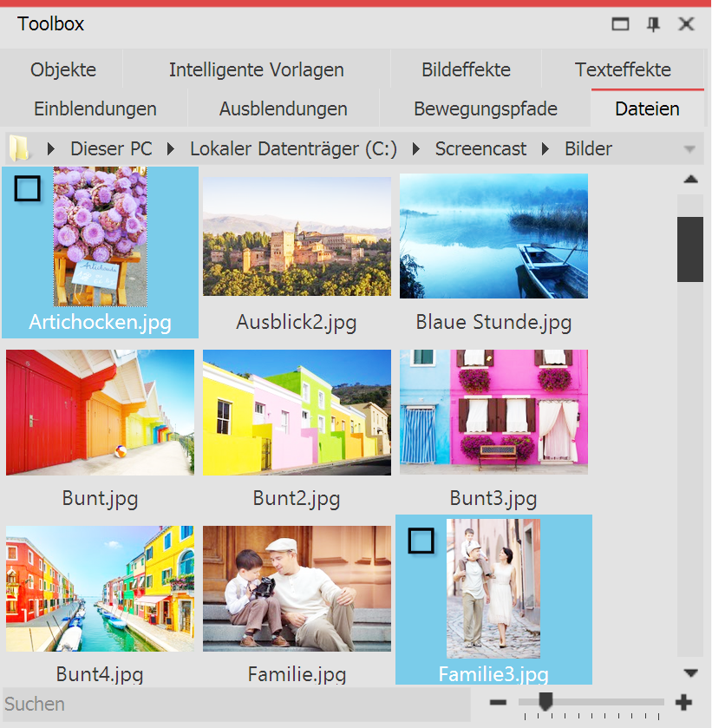712x728 pixels.
Task: Click the scrollbar down arrow
Action: click(691, 672)
